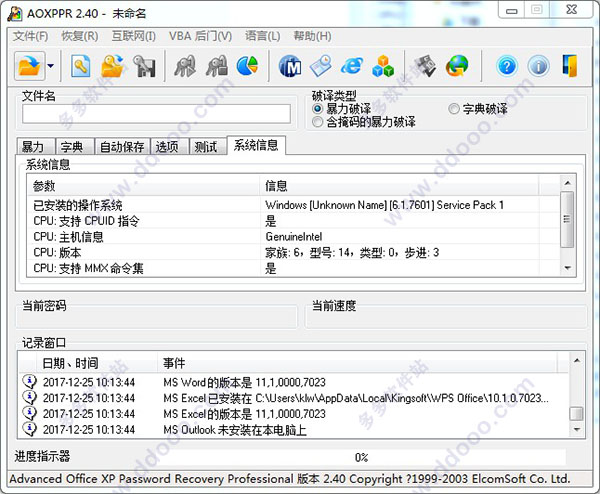
Task: Click the key with floppy disk icon
Action: coord(144,66)
